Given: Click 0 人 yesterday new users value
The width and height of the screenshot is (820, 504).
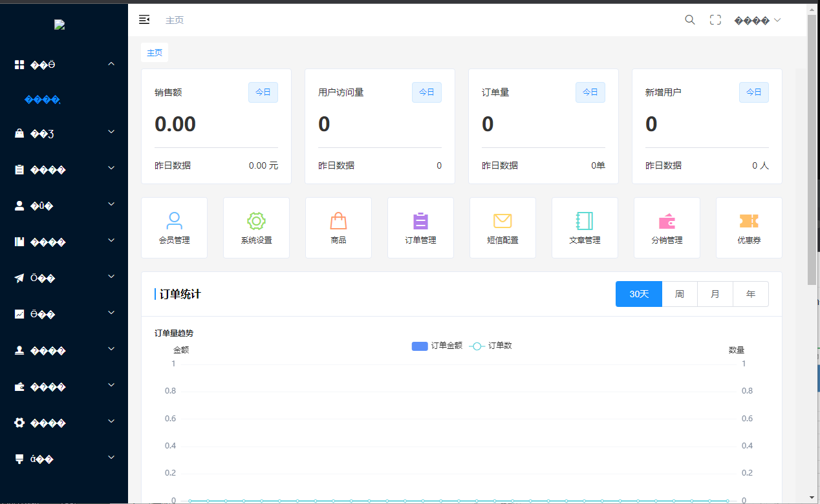Looking at the screenshot, I should [761, 165].
